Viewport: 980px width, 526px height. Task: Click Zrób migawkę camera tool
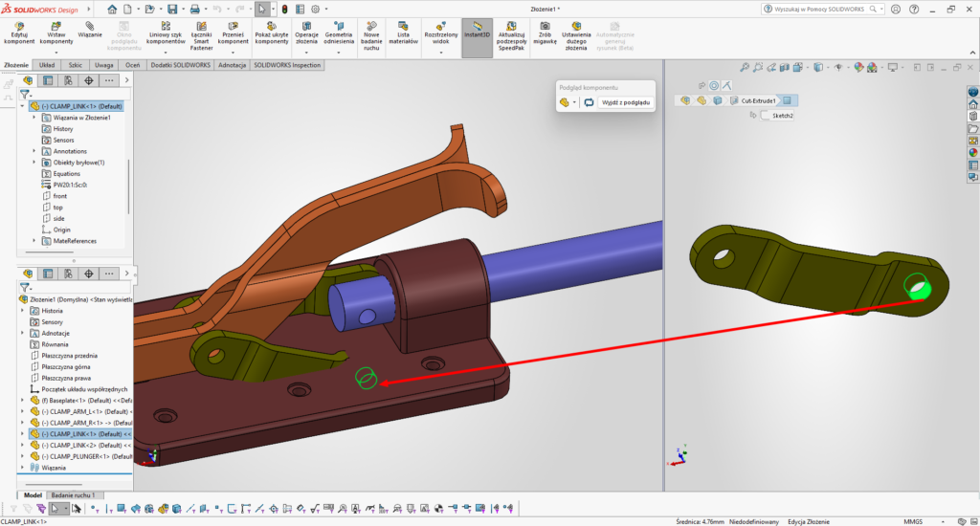pyautogui.click(x=545, y=33)
